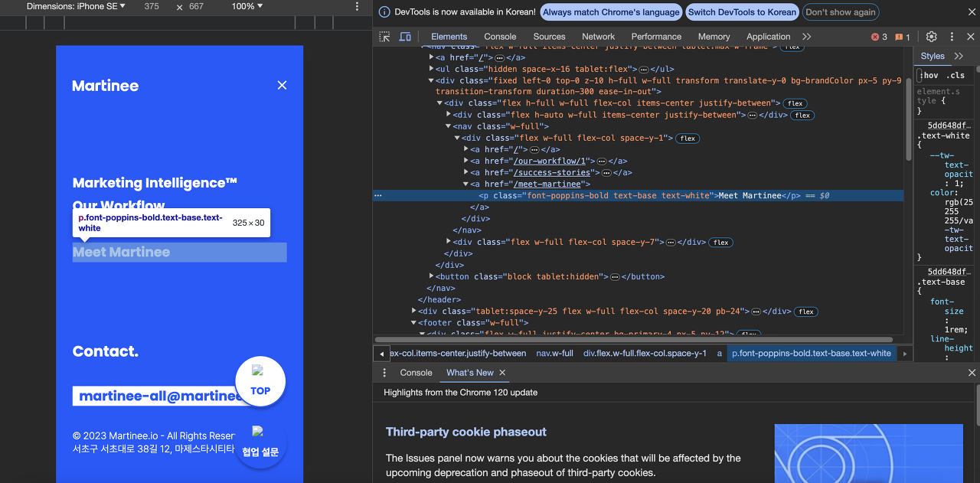Toggle flex badge on space-y-7 div

point(720,243)
